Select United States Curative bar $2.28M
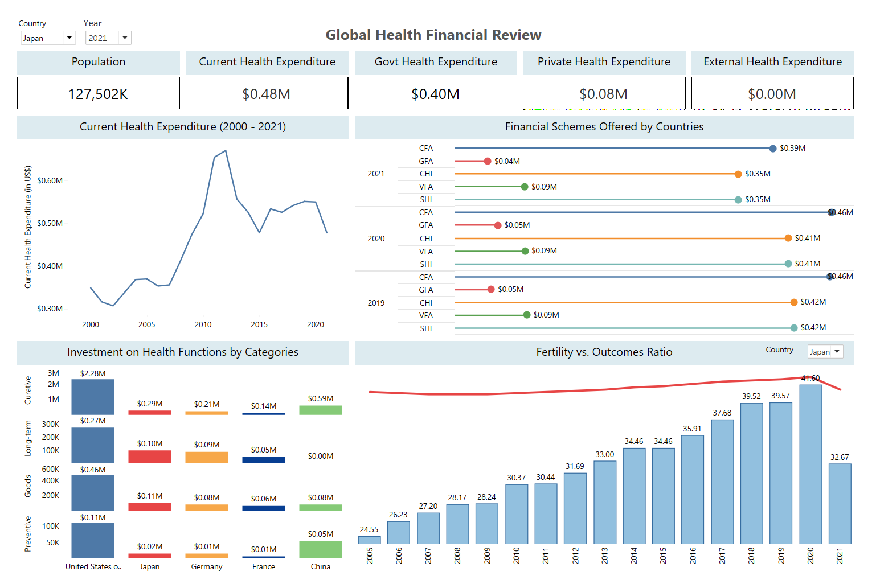Viewport: 876px width, 588px height. coord(93,397)
